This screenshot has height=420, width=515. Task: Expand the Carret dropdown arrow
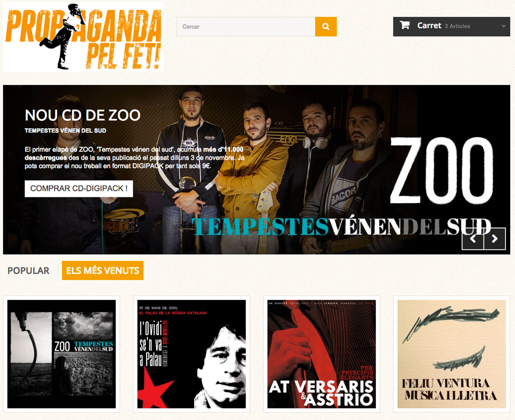click(x=503, y=27)
